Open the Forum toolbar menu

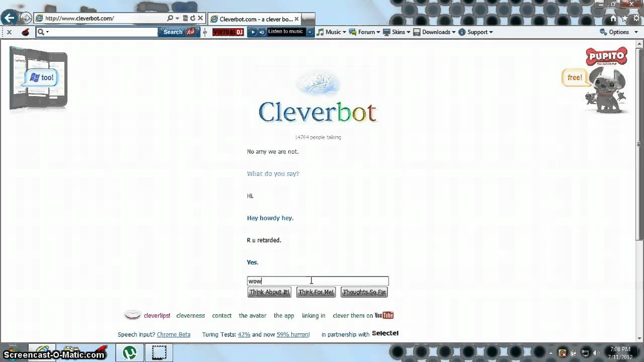[x=365, y=32]
